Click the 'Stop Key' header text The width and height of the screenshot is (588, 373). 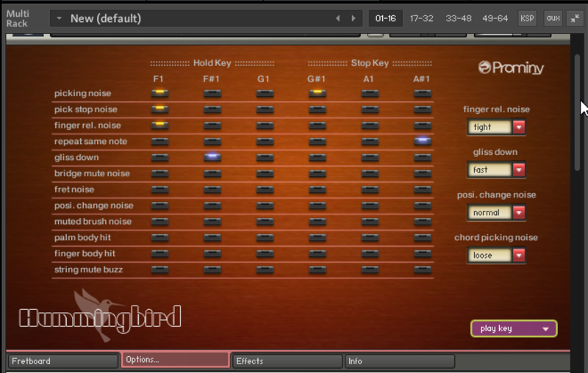click(370, 63)
